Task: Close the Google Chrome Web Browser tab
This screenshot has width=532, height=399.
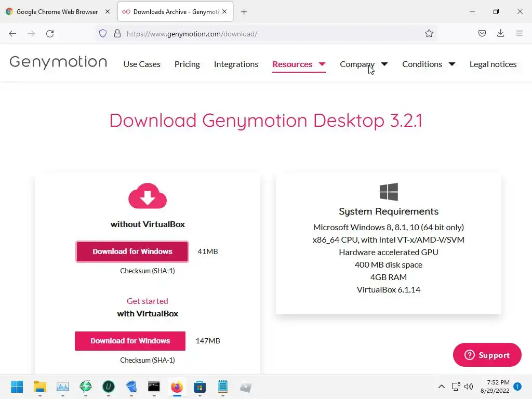Action: click(x=108, y=11)
